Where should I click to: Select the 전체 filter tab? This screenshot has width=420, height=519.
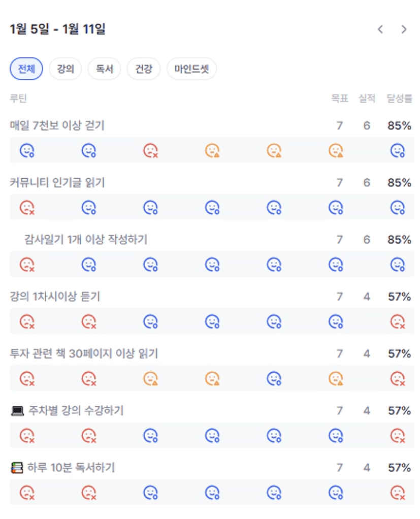point(26,69)
